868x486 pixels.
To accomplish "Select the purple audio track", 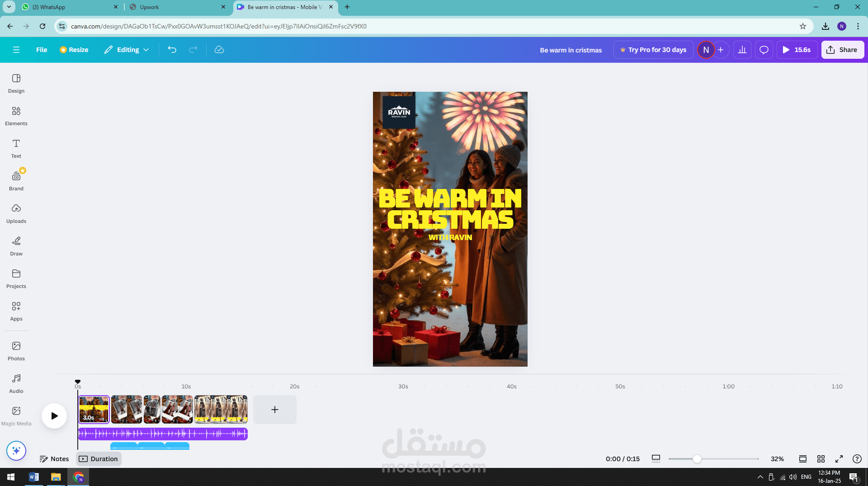I will (x=163, y=434).
